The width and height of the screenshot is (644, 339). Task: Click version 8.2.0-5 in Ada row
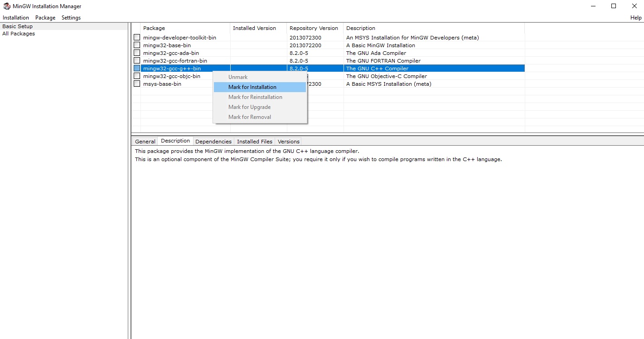pos(299,53)
